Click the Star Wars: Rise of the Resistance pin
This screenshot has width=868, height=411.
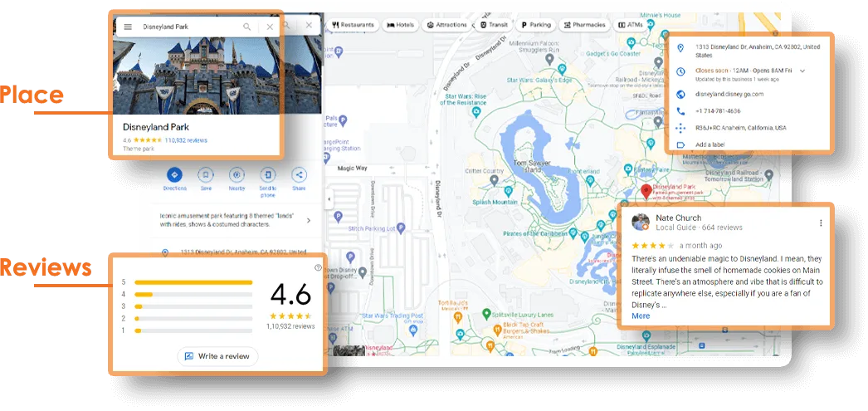click(x=475, y=112)
